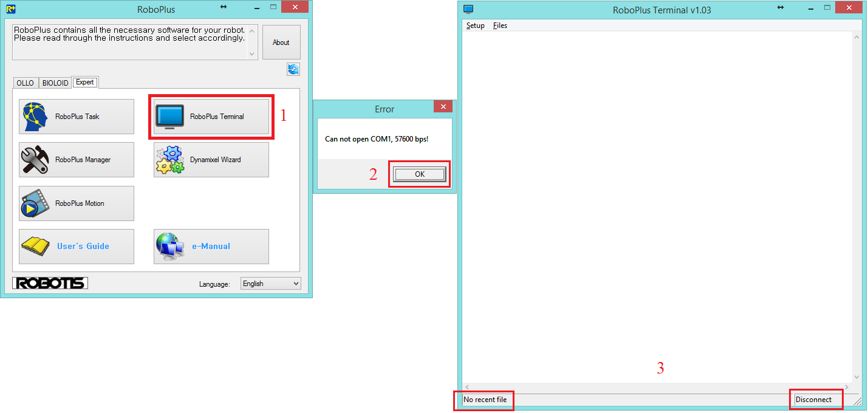Click OK in the Error dialog

420,174
